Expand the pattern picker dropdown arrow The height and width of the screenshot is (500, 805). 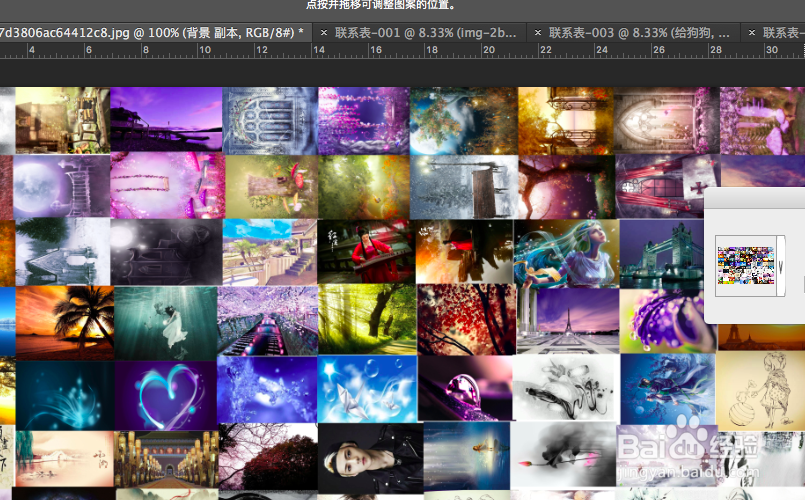[780, 266]
